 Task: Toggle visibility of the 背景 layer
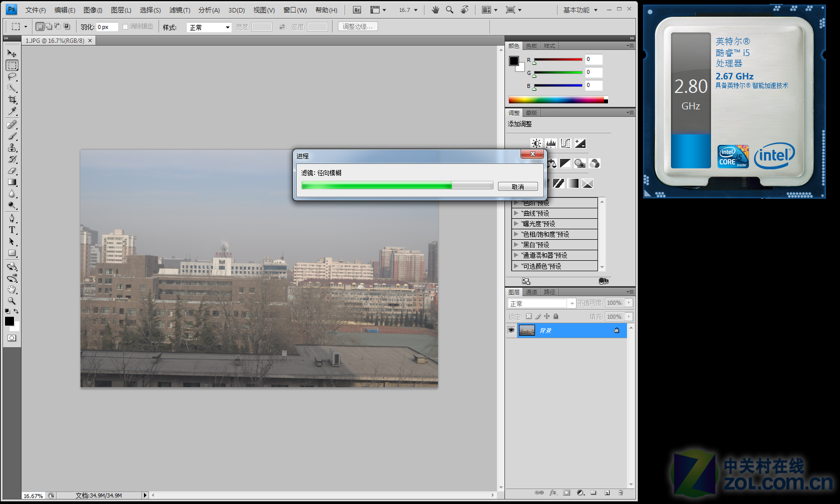click(511, 330)
